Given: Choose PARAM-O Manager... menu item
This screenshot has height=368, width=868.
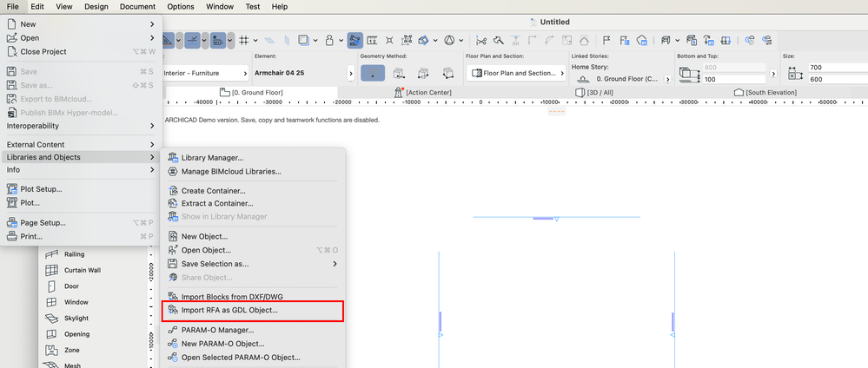Looking at the screenshot, I should pyautogui.click(x=253, y=331).
